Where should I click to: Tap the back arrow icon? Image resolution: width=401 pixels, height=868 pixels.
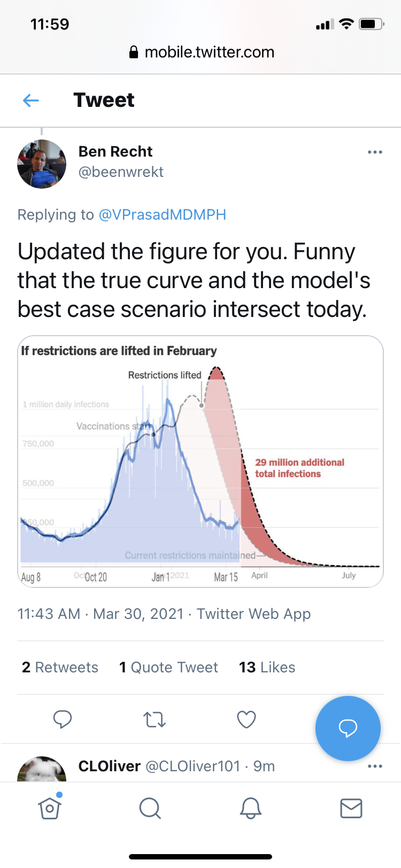click(31, 100)
